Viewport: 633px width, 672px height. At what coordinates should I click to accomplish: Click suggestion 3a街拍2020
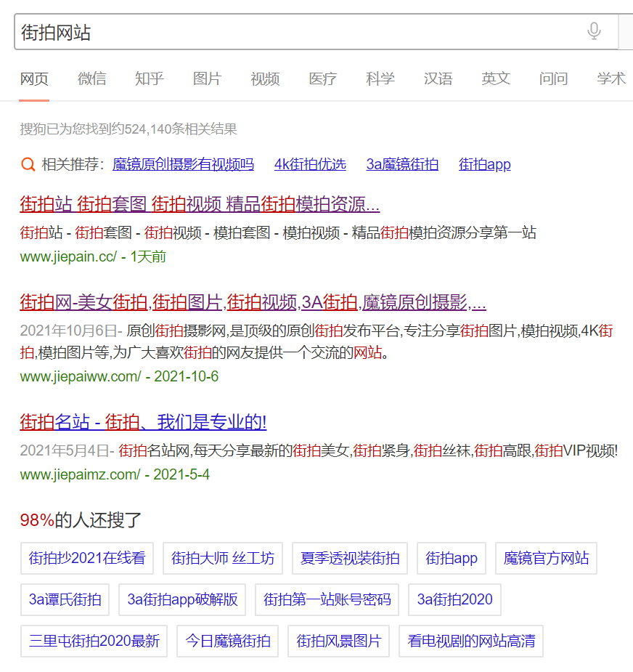[x=455, y=599]
